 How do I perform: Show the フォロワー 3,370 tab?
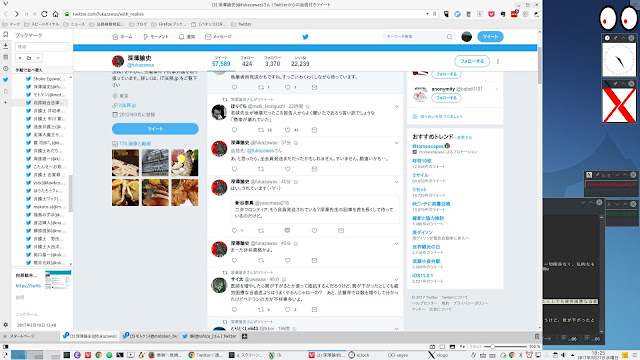point(272,61)
